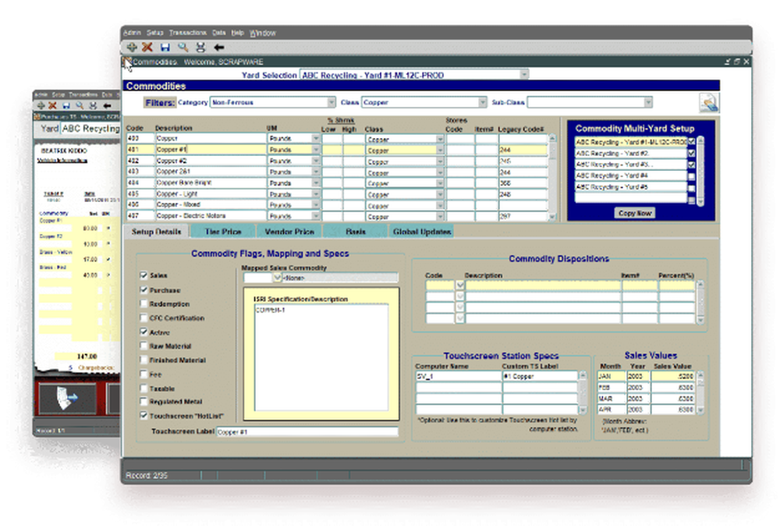Open the Sub-Class filter dropdown

(x=647, y=102)
